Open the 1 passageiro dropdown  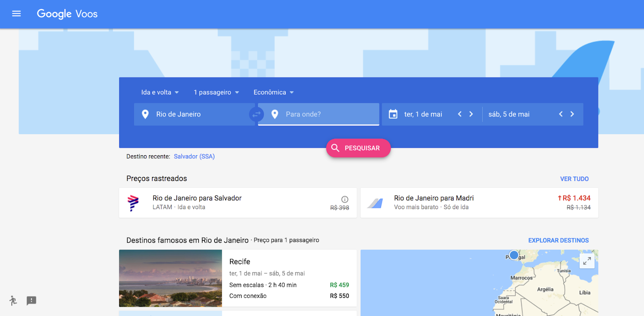coord(216,92)
